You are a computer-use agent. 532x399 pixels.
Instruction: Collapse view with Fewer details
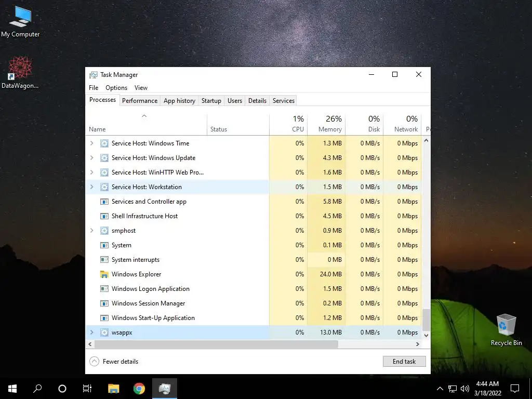point(114,362)
